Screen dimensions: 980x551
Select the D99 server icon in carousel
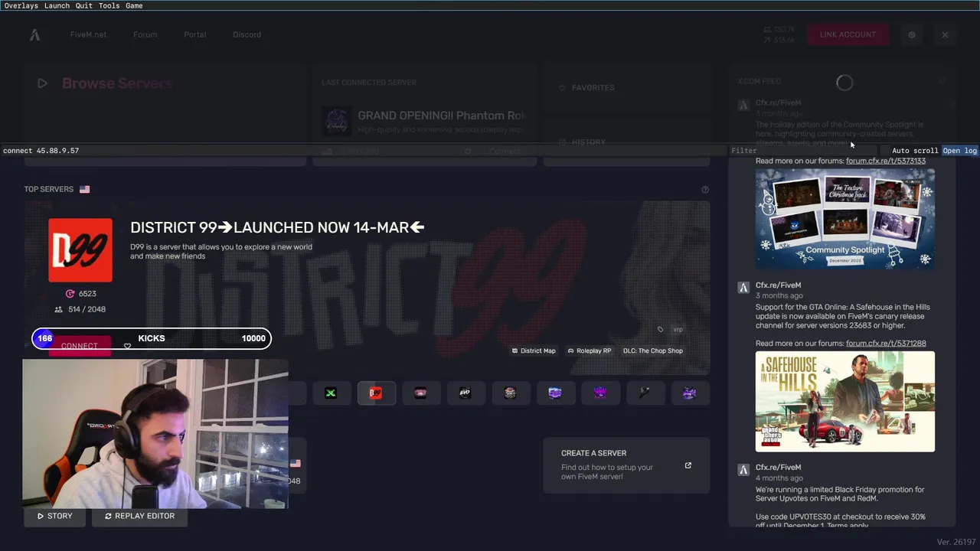pos(376,393)
